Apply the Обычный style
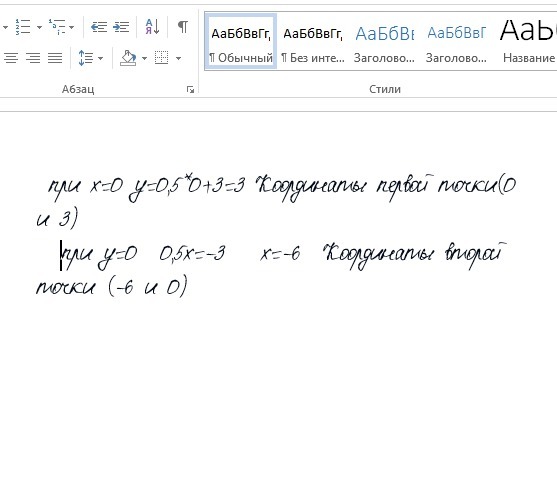Image resolution: width=557 pixels, height=495 pixels. coord(241,42)
